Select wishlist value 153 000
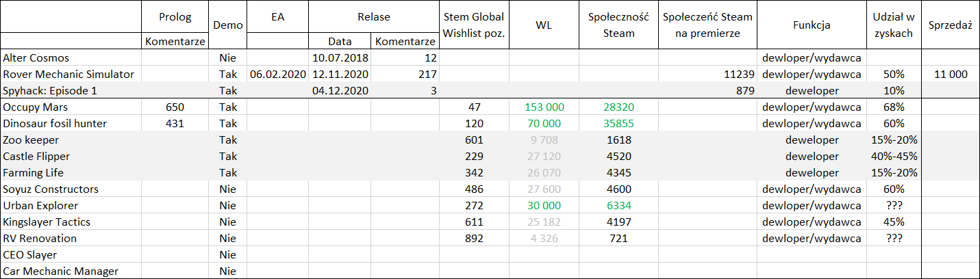 click(544, 107)
